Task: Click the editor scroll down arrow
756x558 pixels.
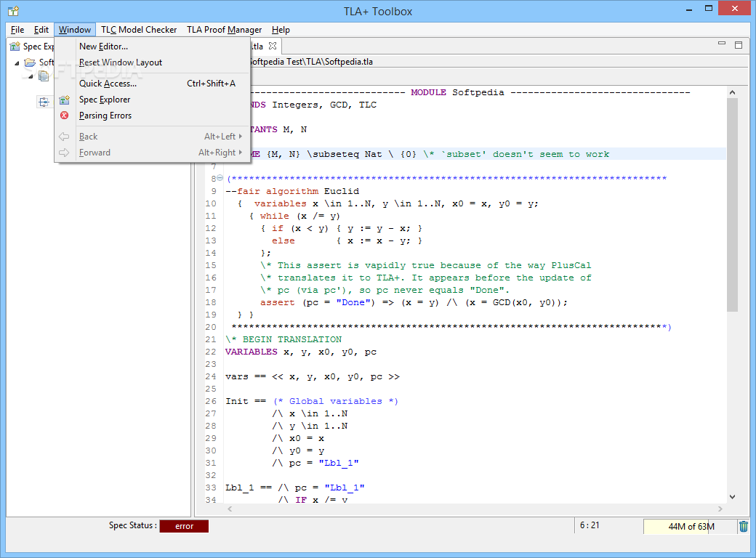Action: point(733,497)
